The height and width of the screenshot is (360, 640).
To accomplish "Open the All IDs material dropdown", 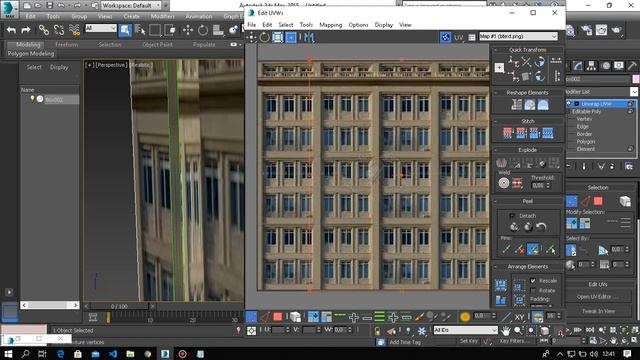I will coord(465,330).
